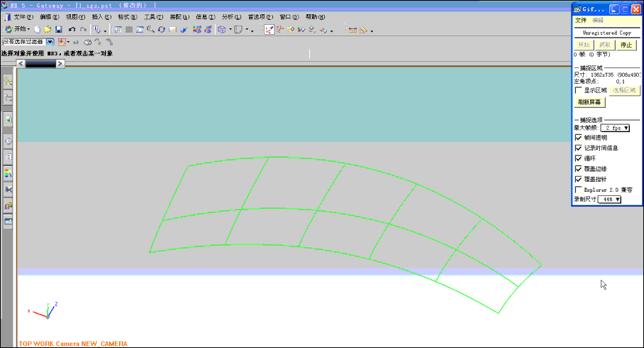Click the Save floppy disk icon
644x348 pixels.
(x=59, y=29)
